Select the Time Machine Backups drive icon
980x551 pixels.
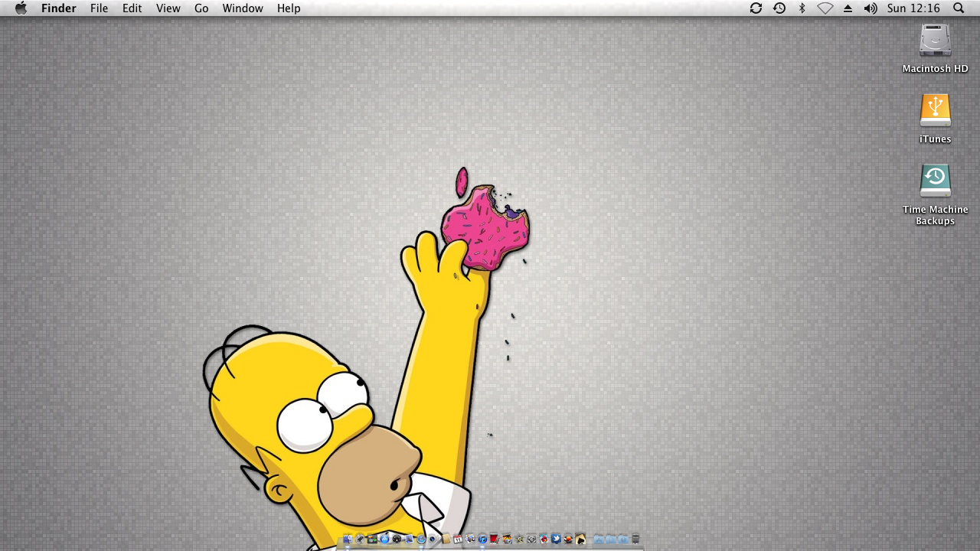[x=935, y=181]
